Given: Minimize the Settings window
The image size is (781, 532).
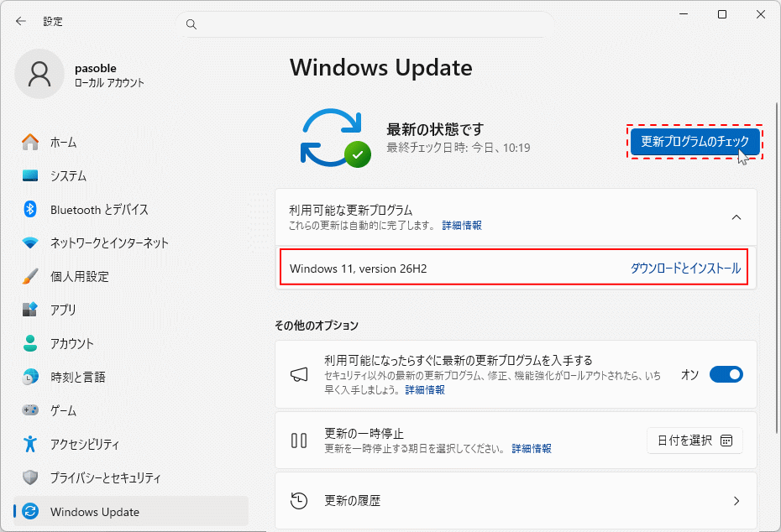Looking at the screenshot, I should click(684, 14).
